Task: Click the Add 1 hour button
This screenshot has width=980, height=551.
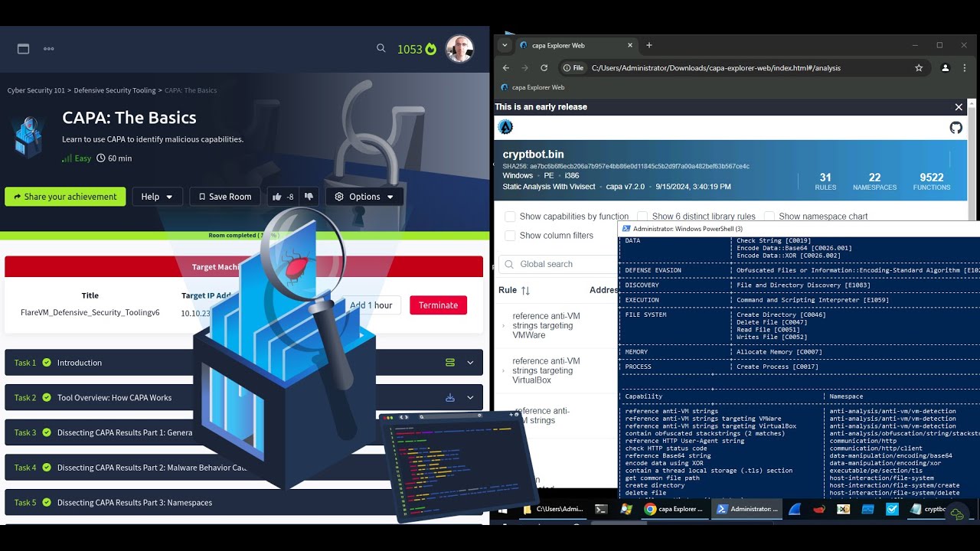Action: tap(371, 305)
